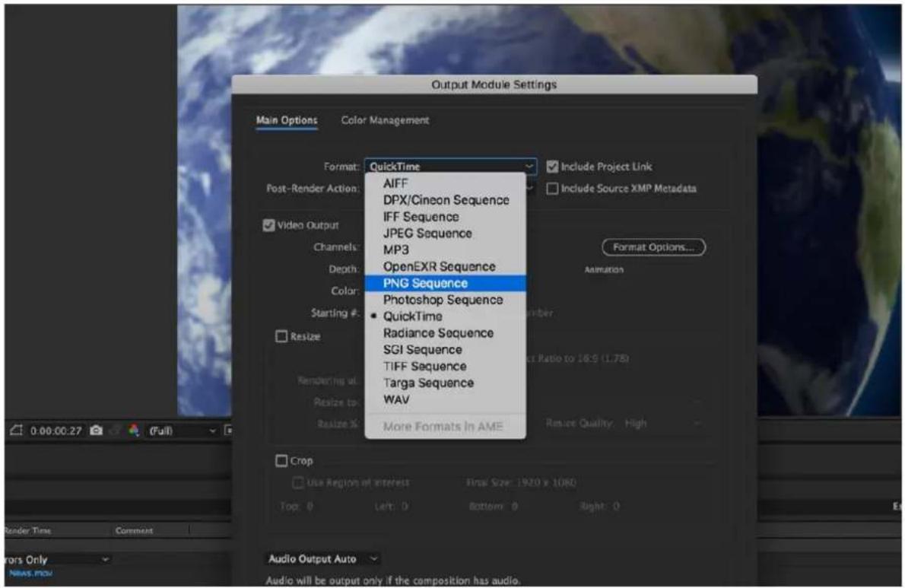The height and width of the screenshot is (588, 905).
Task: Switch to the Main Options tab
Action: (287, 120)
